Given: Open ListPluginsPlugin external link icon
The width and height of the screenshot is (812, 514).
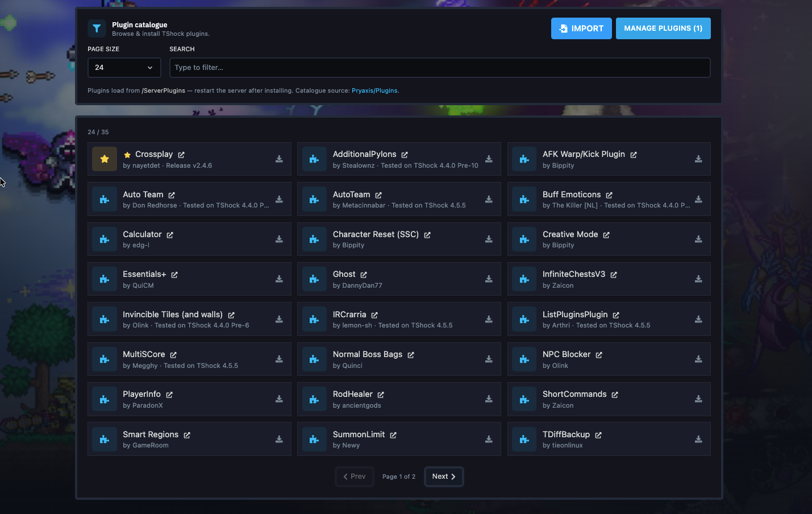Looking at the screenshot, I should tap(616, 315).
